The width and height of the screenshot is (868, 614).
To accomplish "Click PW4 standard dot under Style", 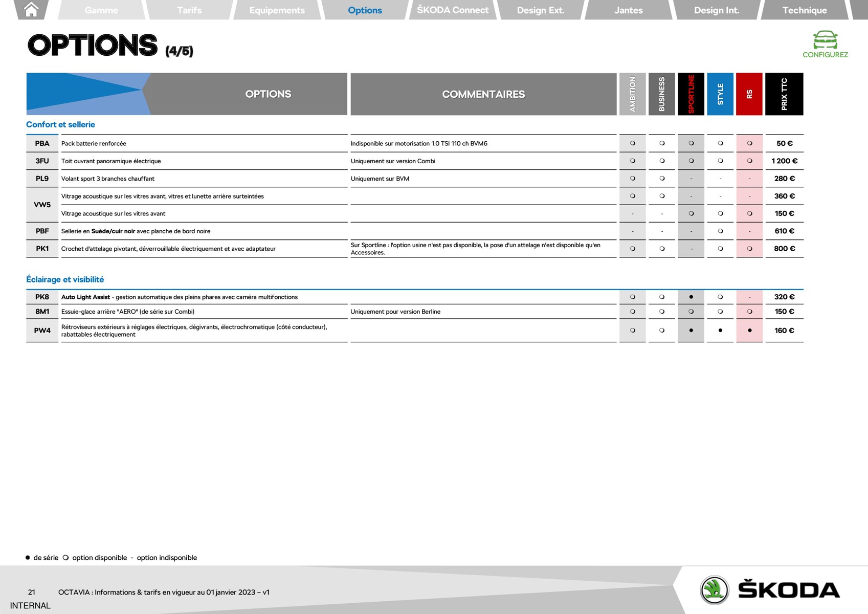I will coord(720,331).
